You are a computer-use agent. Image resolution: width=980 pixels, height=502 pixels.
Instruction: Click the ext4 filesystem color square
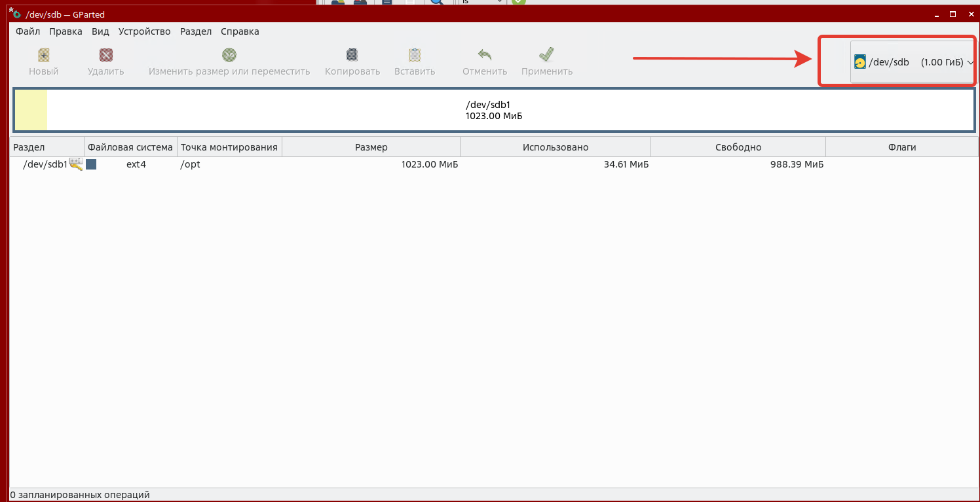pyautogui.click(x=91, y=164)
